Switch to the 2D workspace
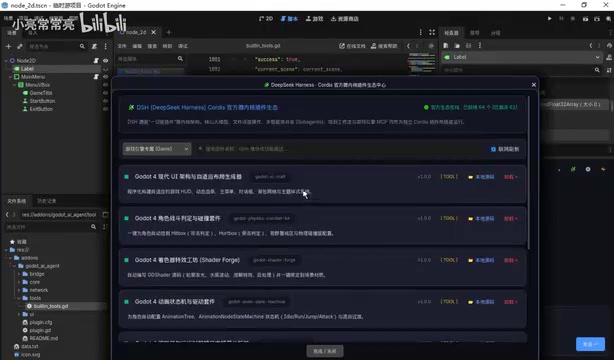Viewport: 614px width, 360px height. [x=266, y=18]
